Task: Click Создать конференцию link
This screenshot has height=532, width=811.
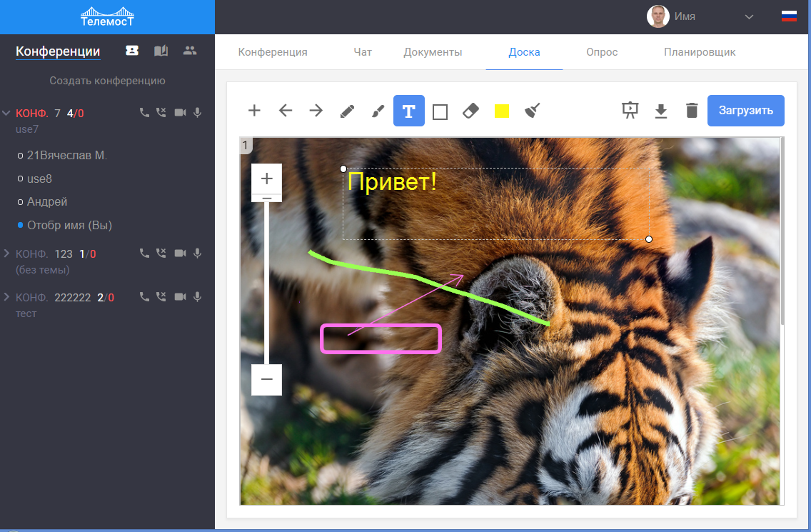Action: click(107, 81)
